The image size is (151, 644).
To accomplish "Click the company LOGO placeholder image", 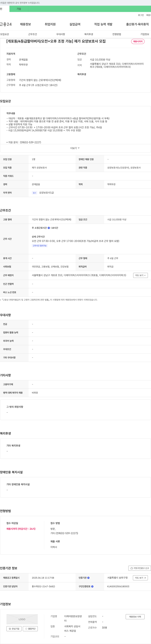I will pos(22,619).
